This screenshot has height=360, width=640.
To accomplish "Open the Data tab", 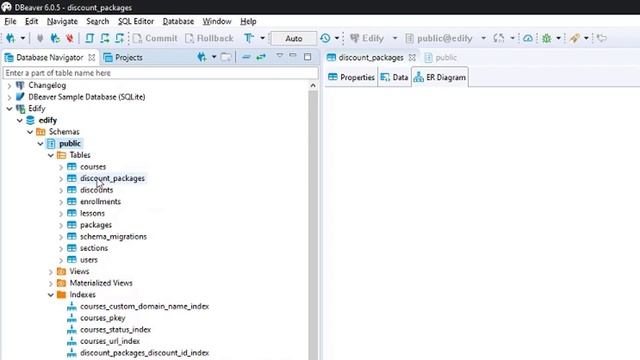I will click(394, 77).
